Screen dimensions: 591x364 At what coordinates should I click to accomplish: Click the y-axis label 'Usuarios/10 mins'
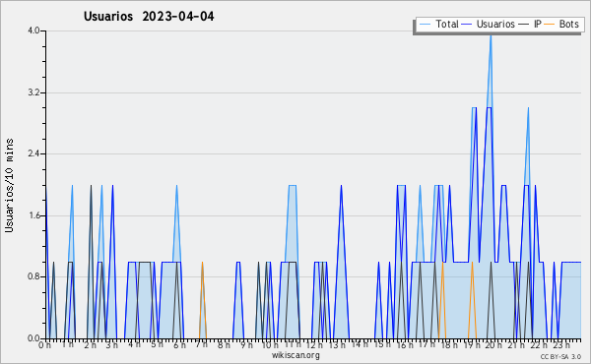point(9,186)
